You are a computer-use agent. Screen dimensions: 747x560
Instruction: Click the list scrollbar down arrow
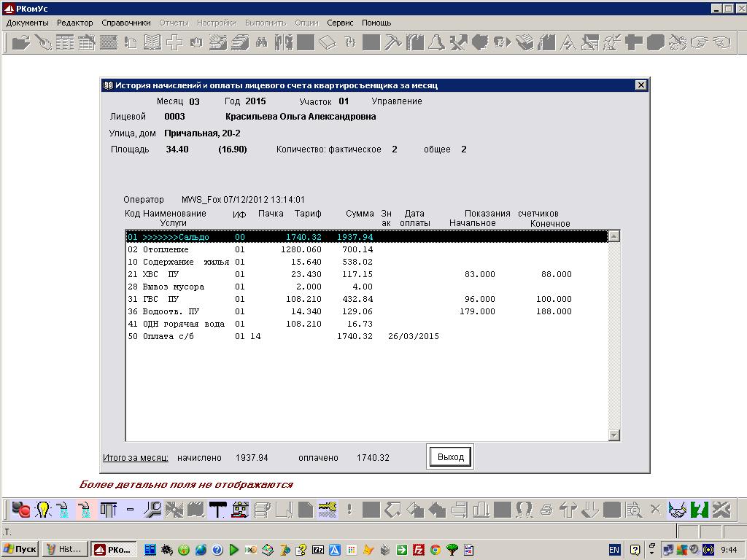coord(614,435)
